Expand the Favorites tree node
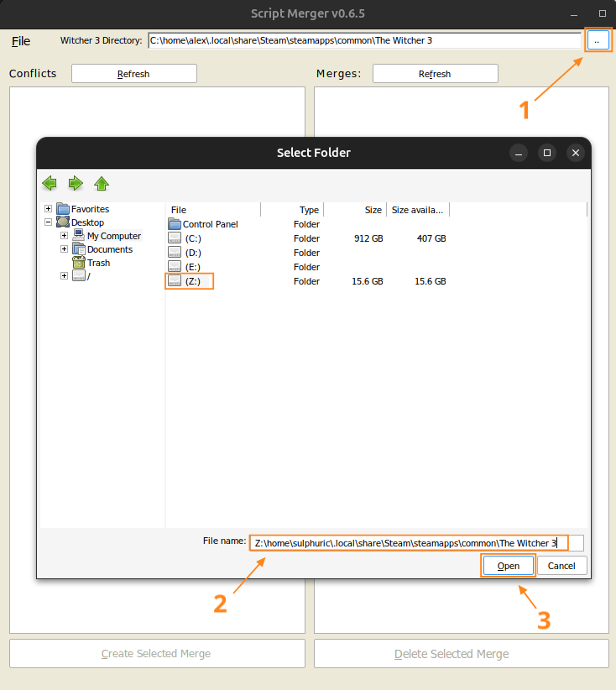The width and height of the screenshot is (616, 690). pyautogui.click(x=49, y=209)
